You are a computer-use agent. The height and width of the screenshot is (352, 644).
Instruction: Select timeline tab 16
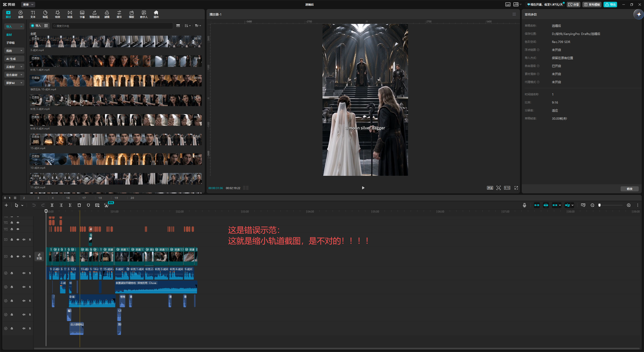(68, 198)
